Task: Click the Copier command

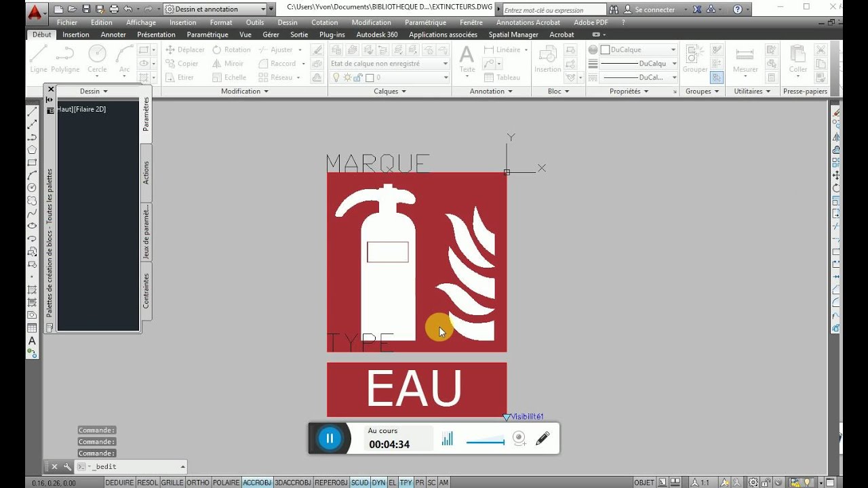Action: point(182,64)
